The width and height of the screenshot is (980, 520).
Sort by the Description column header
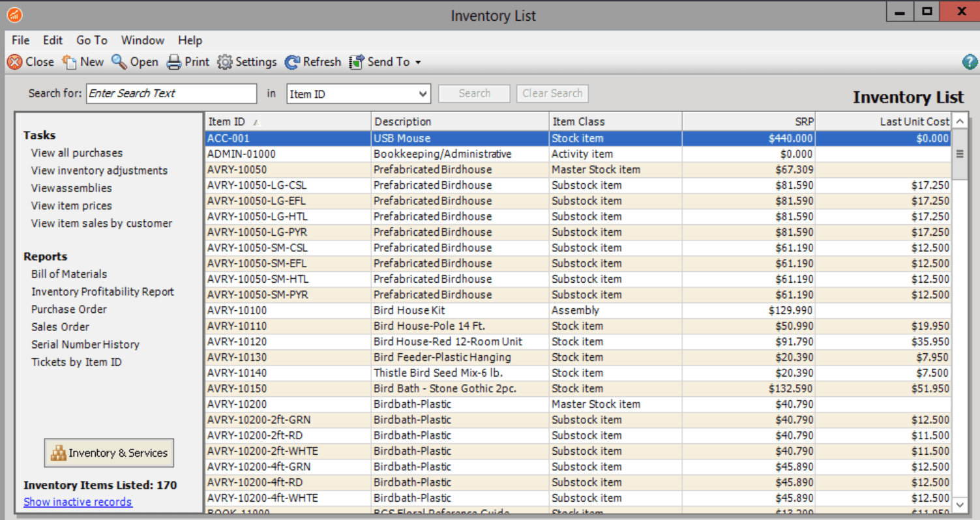pyautogui.click(x=460, y=121)
